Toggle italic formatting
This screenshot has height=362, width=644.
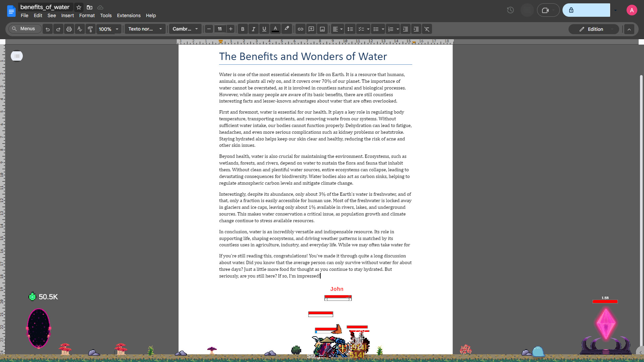(x=254, y=29)
